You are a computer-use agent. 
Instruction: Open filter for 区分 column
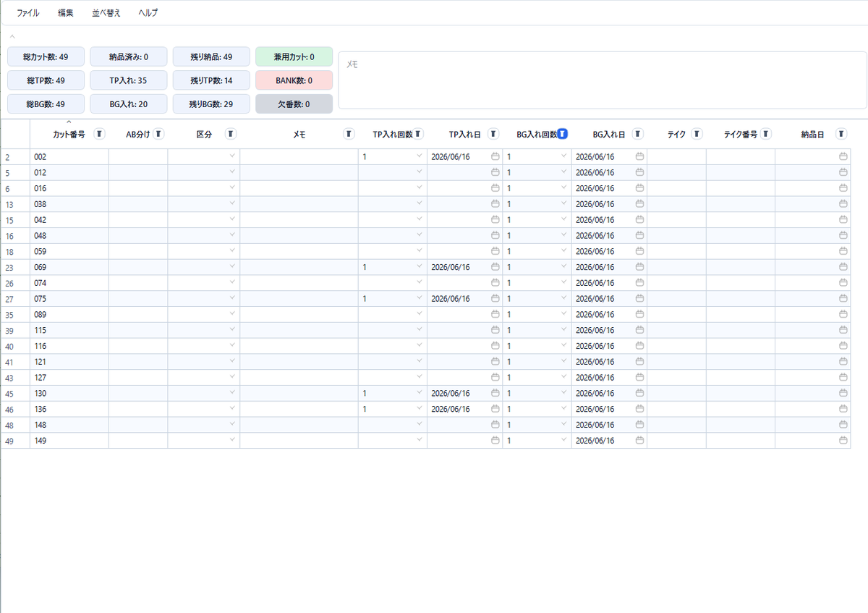[231, 134]
